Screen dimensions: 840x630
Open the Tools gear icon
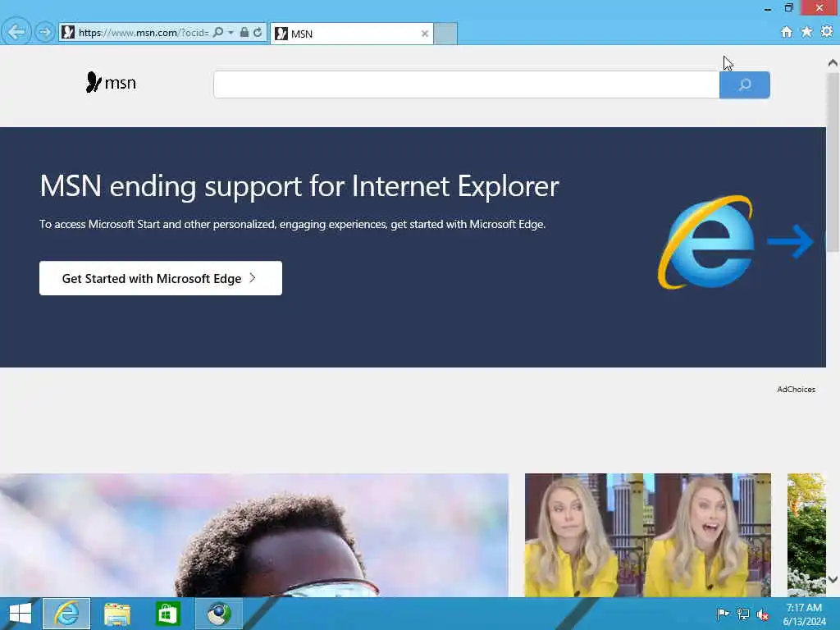(827, 32)
